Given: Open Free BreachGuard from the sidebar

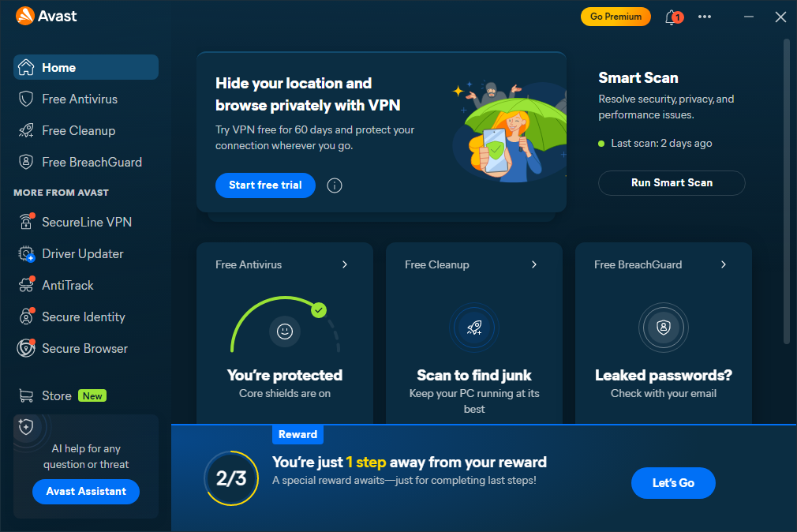Looking at the screenshot, I should pyautogui.click(x=86, y=162).
